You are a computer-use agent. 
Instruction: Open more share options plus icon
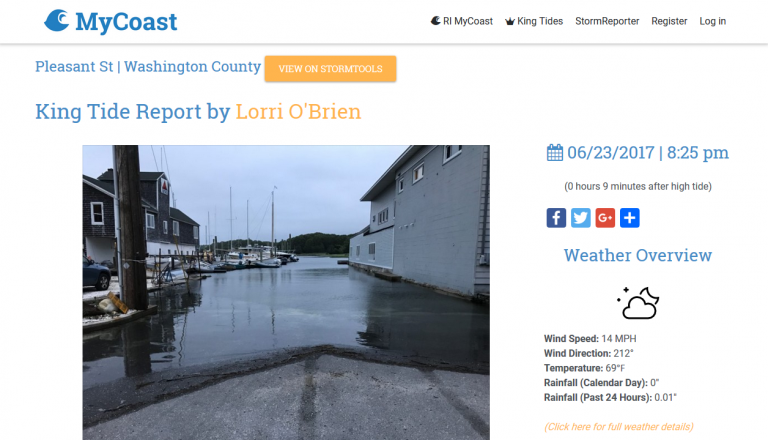pyautogui.click(x=629, y=218)
